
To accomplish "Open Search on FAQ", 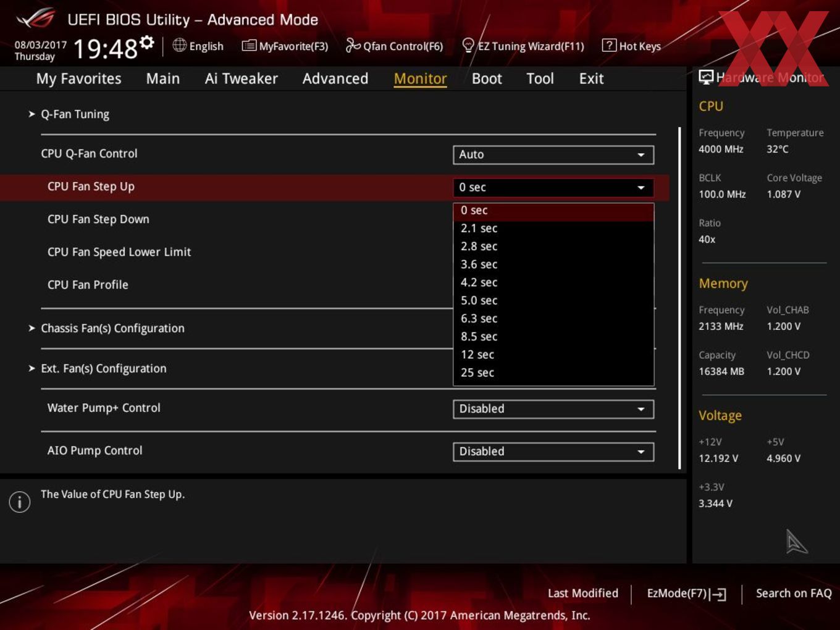I will tap(794, 593).
